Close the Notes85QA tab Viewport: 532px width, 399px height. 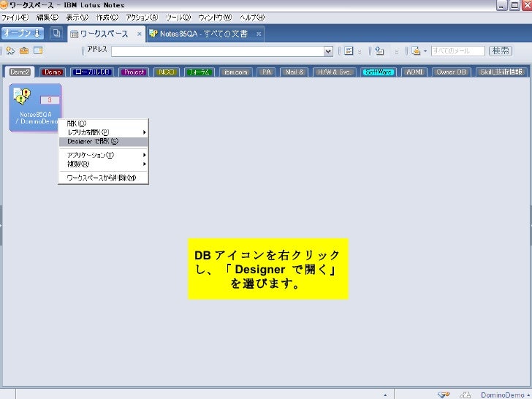259,34
